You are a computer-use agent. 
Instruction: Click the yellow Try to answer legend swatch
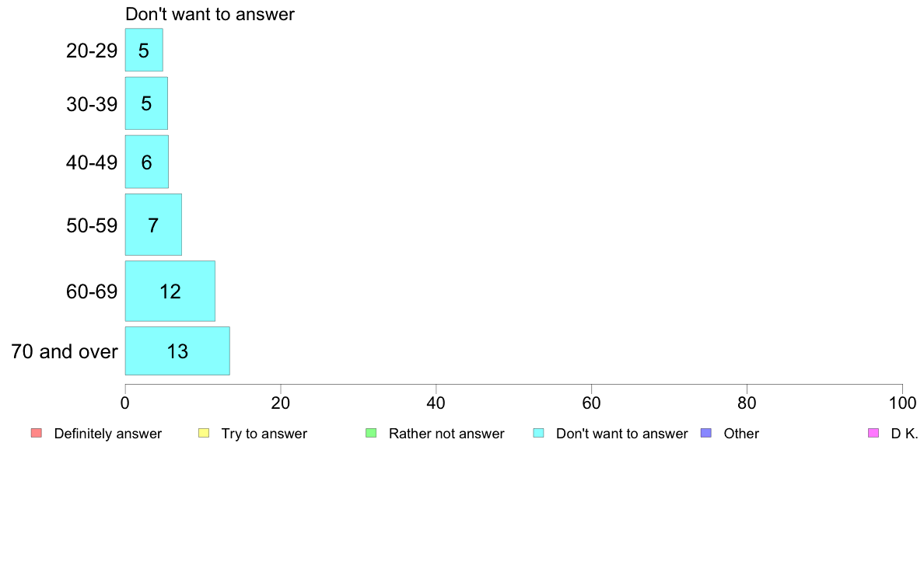204,433
